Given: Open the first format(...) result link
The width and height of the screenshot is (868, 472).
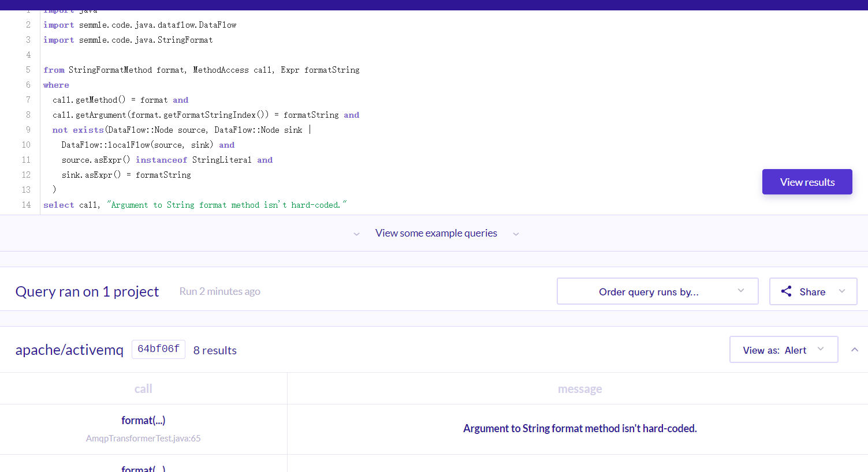Looking at the screenshot, I should [143, 420].
